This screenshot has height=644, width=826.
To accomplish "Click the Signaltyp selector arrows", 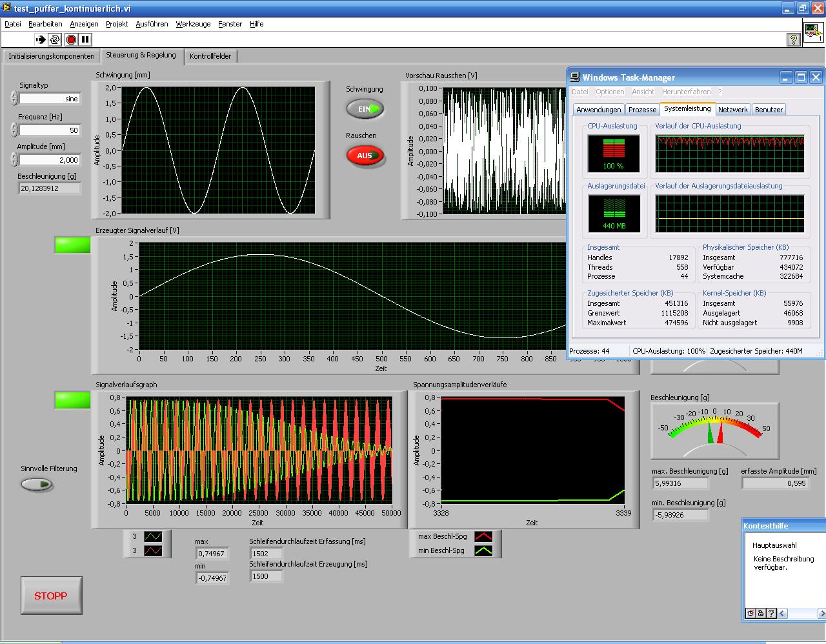I will coord(14,99).
